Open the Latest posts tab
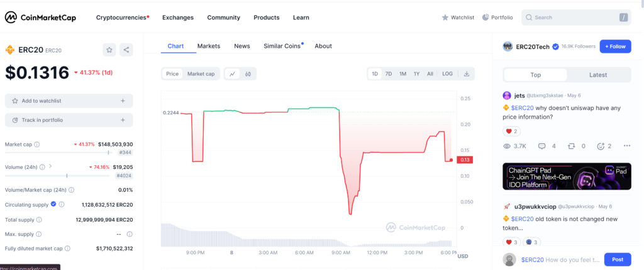 (598, 75)
